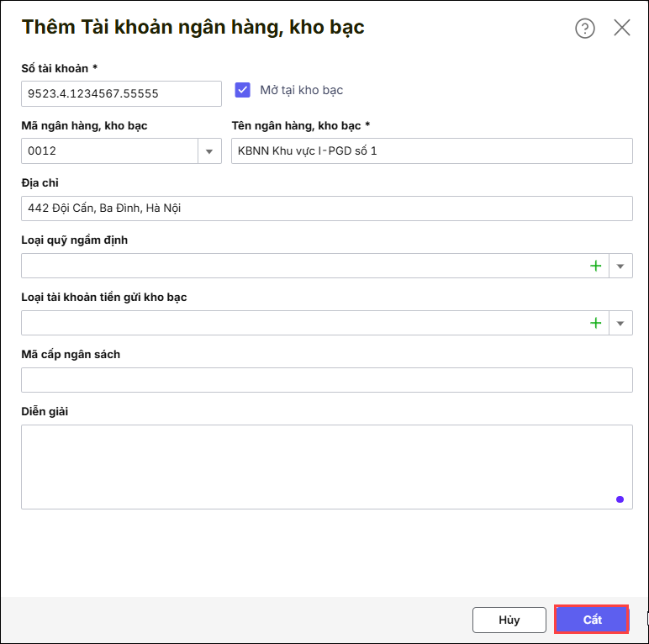Add new Loại tài khoản tiền gửi kho bạc

coord(596,323)
